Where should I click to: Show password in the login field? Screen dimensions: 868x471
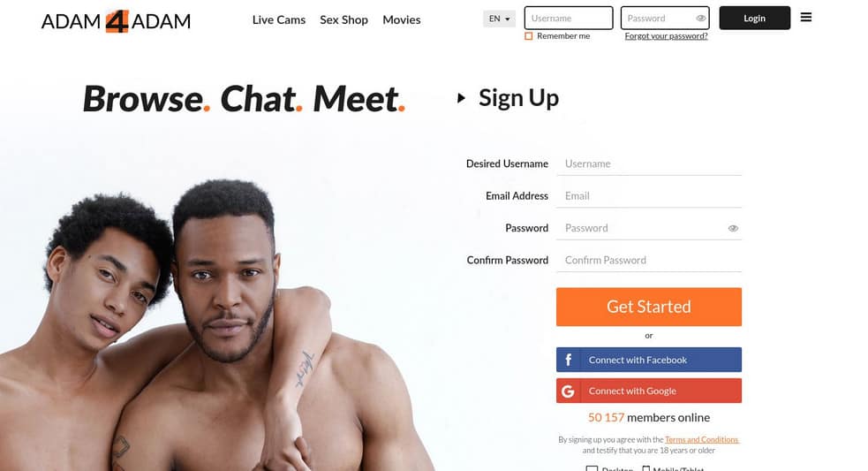click(700, 19)
